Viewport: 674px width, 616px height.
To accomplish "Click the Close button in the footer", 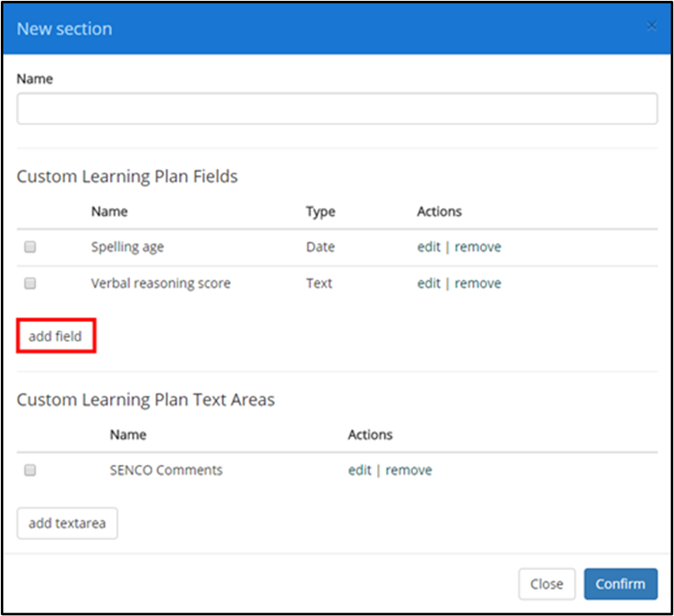I will click(546, 583).
